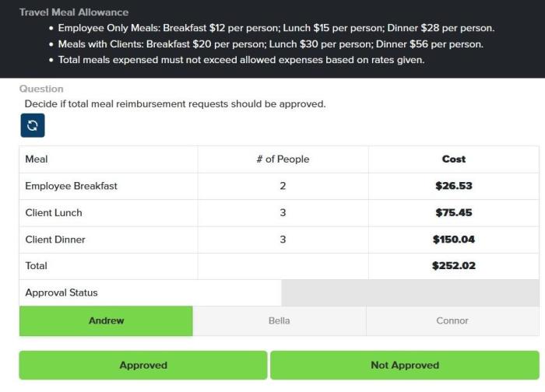The image size is (545, 392).
Task: Select the $150.04 dinner cost cell
Action: click(454, 240)
